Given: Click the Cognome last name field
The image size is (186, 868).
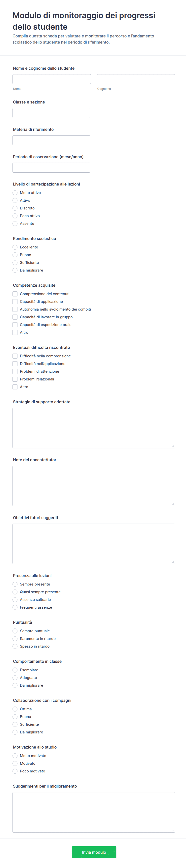Looking at the screenshot, I should 136,79.
